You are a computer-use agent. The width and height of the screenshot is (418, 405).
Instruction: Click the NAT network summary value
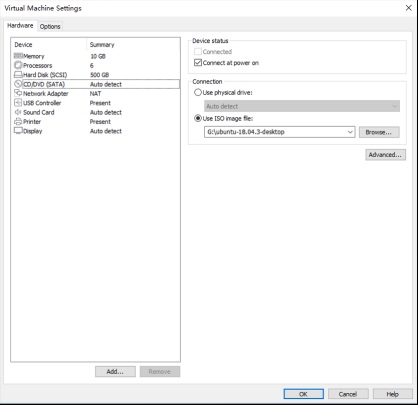pyautogui.click(x=95, y=93)
